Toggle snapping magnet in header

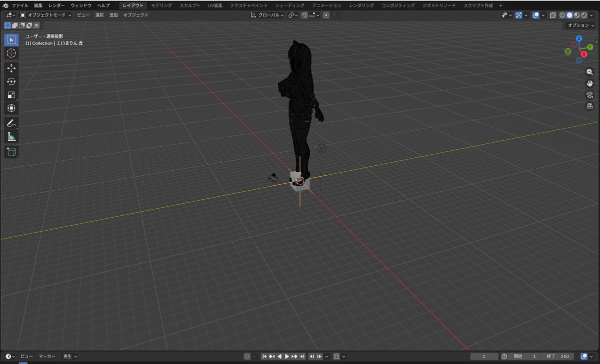click(x=304, y=15)
